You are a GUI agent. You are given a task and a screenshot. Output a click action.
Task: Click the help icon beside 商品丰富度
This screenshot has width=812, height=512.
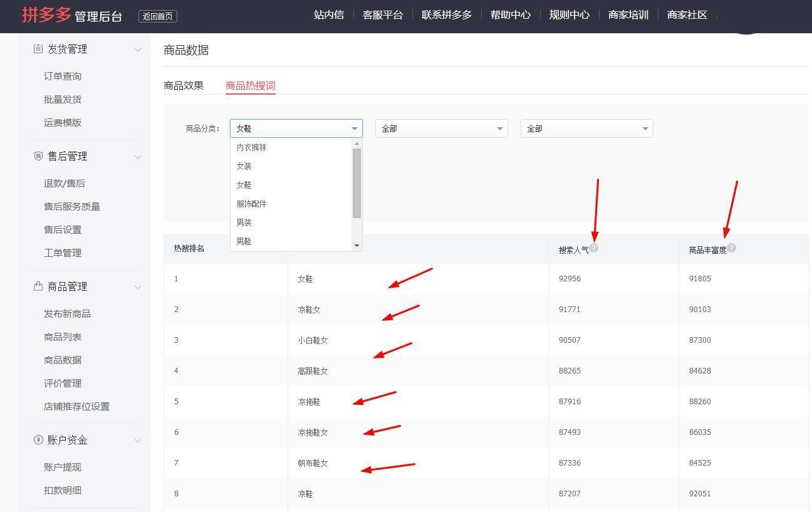732,248
